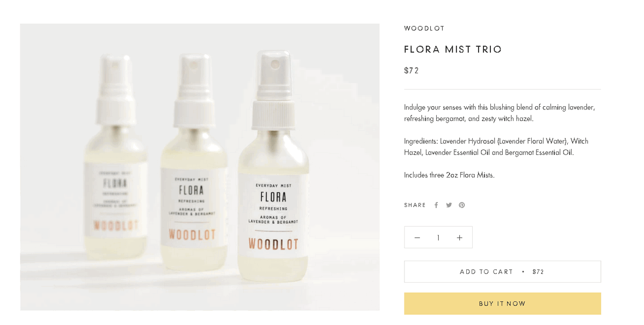The width and height of the screenshot is (644, 325).
Task: Click the Ingredients paragraph text
Action: pyautogui.click(x=496, y=147)
